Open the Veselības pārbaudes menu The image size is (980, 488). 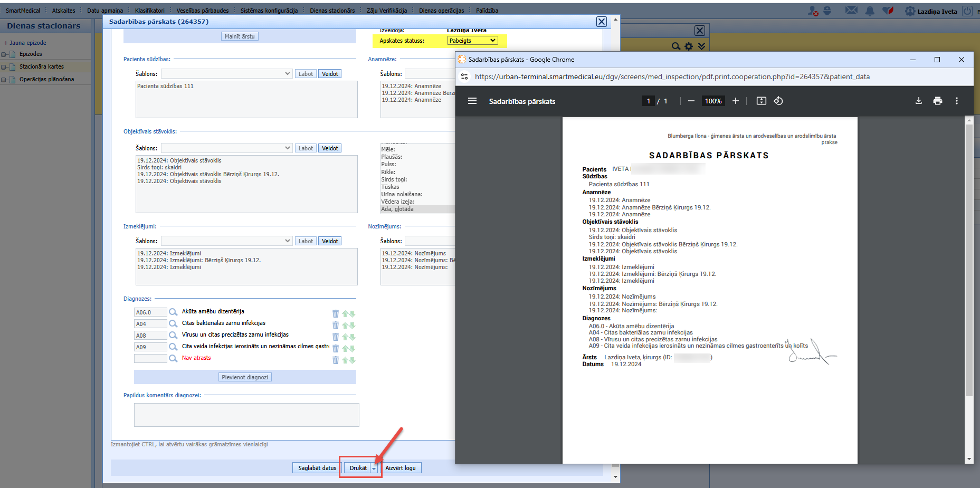[x=203, y=11]
